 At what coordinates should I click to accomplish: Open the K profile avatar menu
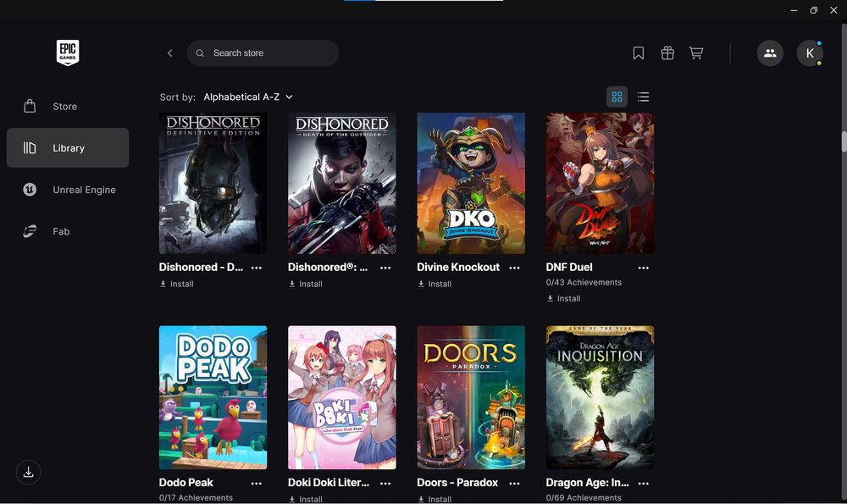(810, 53)
